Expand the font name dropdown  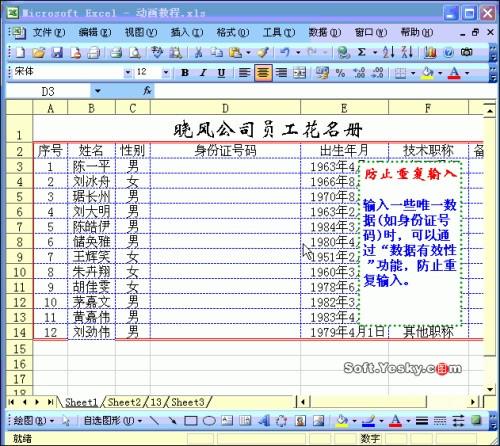coord(128,72)
